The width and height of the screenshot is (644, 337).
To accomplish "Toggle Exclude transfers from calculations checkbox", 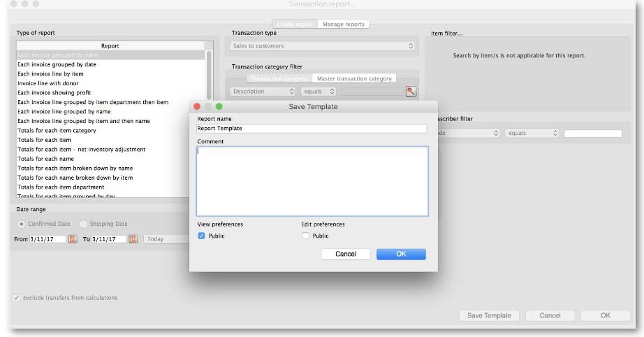I will tap(17, 298).
